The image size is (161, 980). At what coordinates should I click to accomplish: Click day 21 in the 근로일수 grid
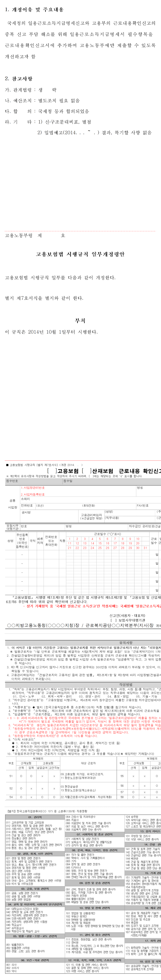point(70,548)
